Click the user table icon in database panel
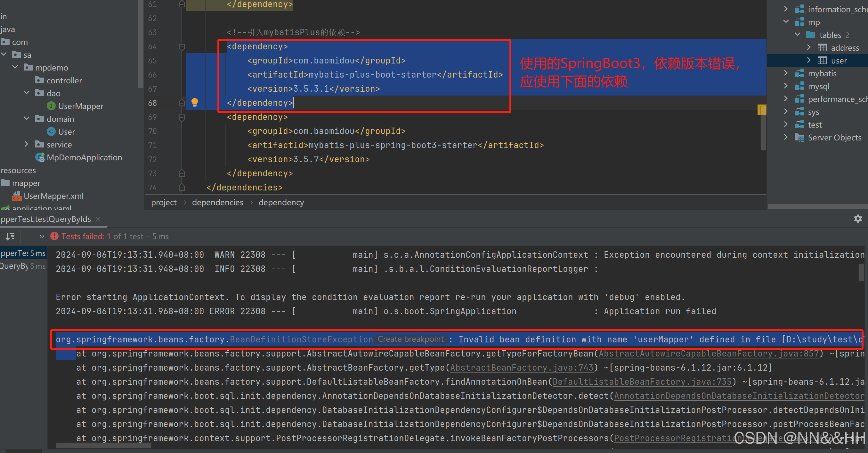This screenshot has width=868, height=453. (822, 60)
